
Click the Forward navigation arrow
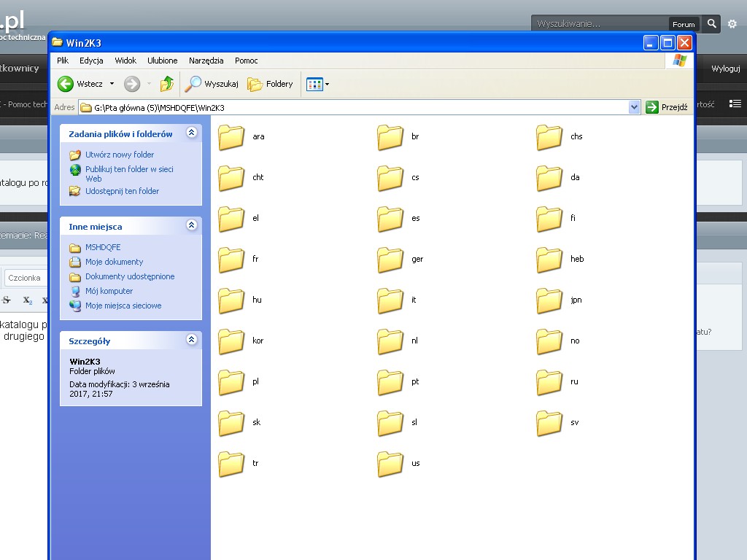pyautogui.click(x=132, y=84)
